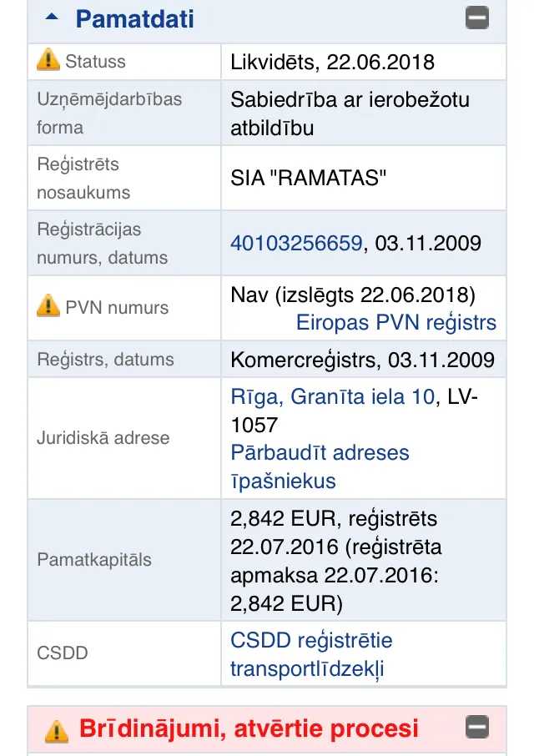The height and width of the screenshot is (756, 534).
Task: Click the Nav (izslēgts 22.06.2018) text
Action: [x=353, y=295]
